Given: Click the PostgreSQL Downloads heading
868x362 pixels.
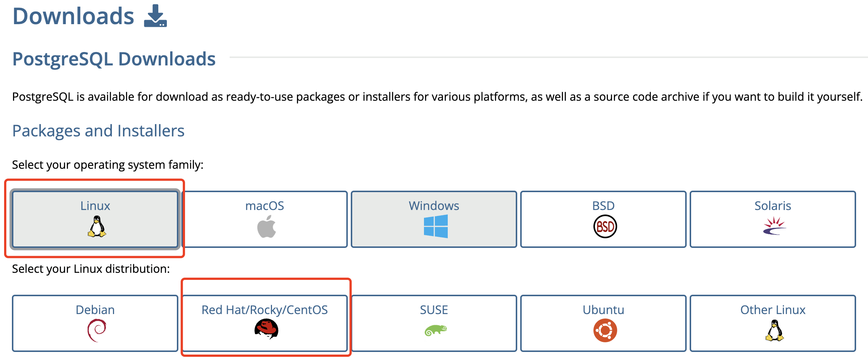Looking at the screenshot, I should pyautogui.click(x=114, y=59).
